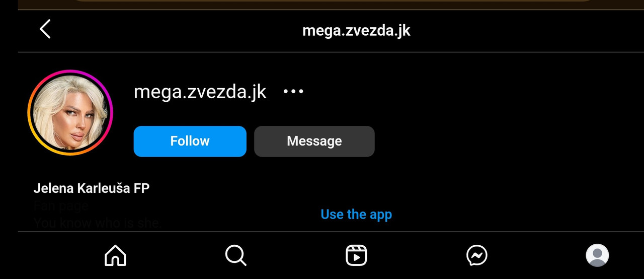Select the dim "Fan page" bio line
This screenshot has width=644, height=279.
(61, 206)
